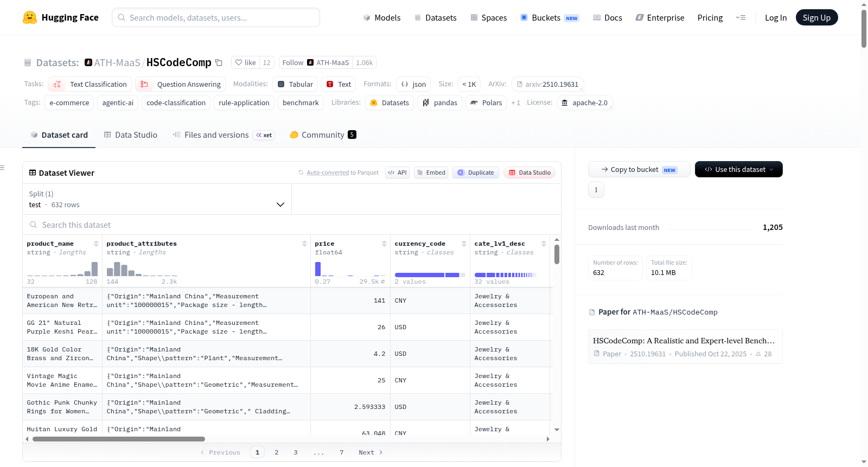Go to page 7 of the table
Screen dimensions: 868x467
(342, 452)
